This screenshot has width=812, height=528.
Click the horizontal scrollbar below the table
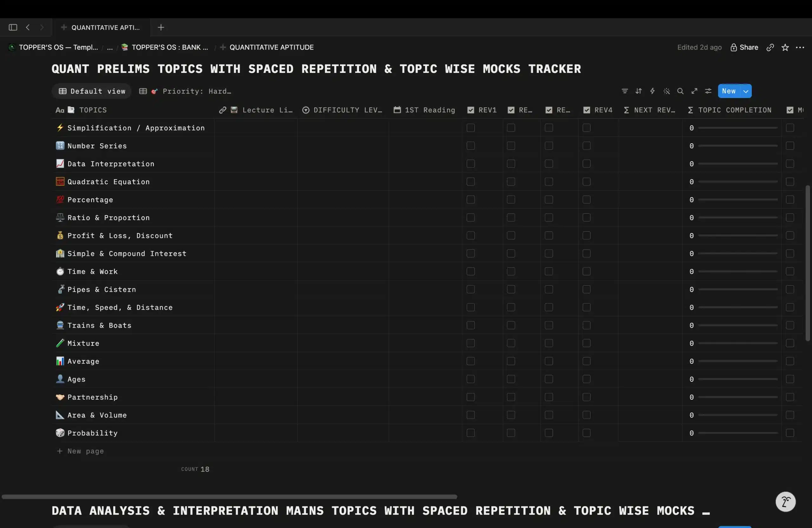pyautogui.click(x=229, y=497)
